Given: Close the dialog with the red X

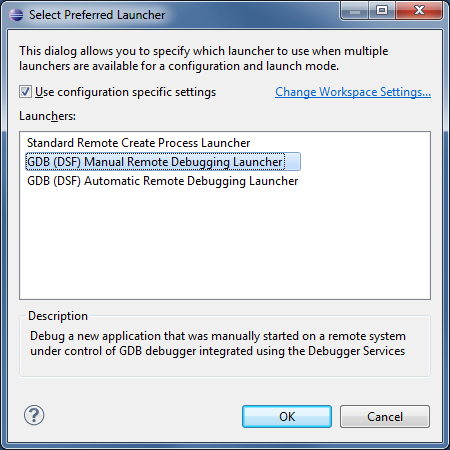Looking at the screenshot, I should point(419,11).
